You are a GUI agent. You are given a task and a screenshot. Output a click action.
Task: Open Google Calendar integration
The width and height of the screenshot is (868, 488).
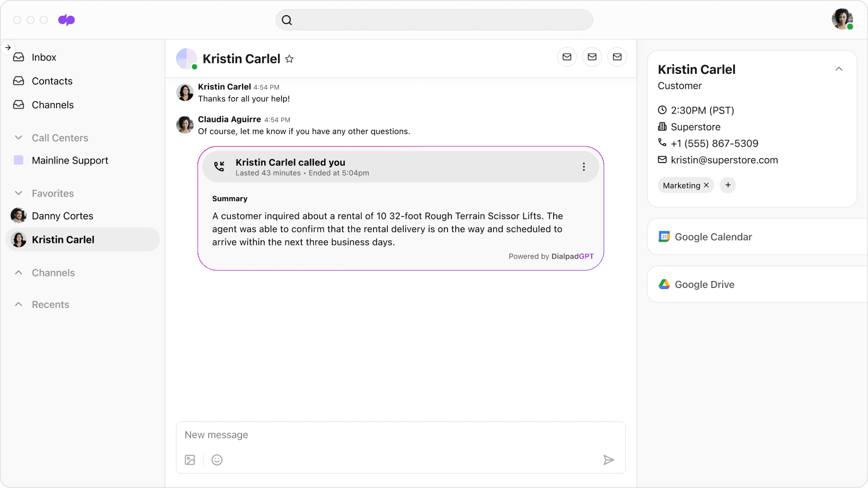point(713,237)
